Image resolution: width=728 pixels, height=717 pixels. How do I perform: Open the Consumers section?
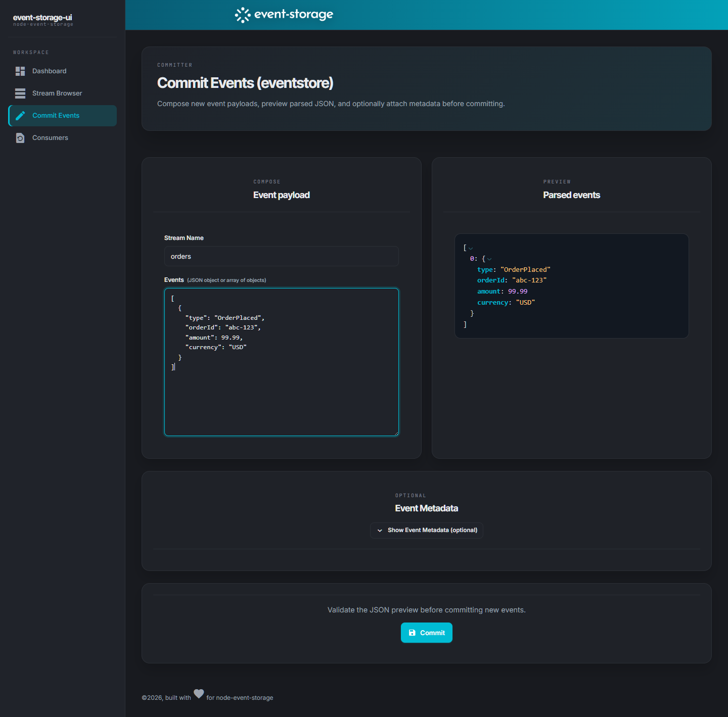[63, 138]
